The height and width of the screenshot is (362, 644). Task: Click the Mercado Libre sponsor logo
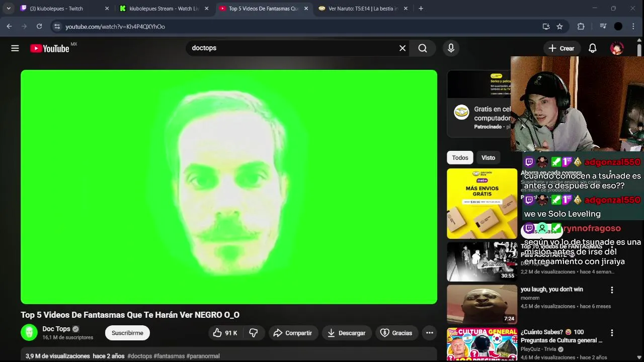461,112
